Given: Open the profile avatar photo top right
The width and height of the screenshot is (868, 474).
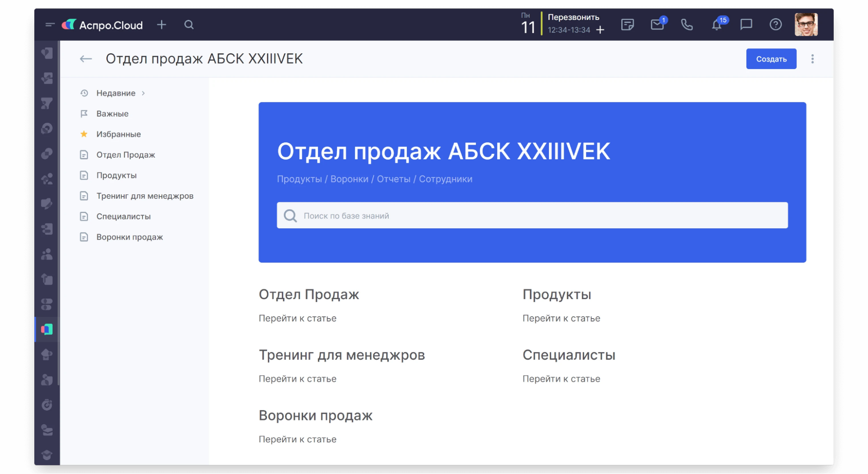Looking at the screenshot, I should pos(806,24).
